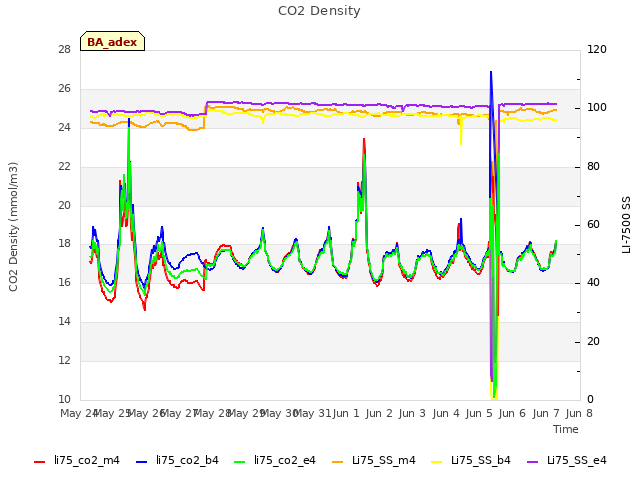
Task: Click the Jun 8 x-axis tick label
Action: pyautogui.click(x=579, y=413)
